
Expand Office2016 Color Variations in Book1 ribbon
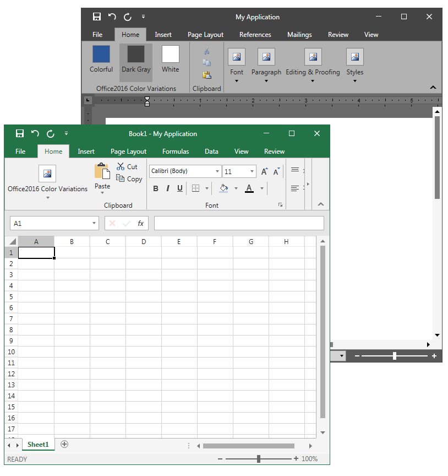coord(48,182)
